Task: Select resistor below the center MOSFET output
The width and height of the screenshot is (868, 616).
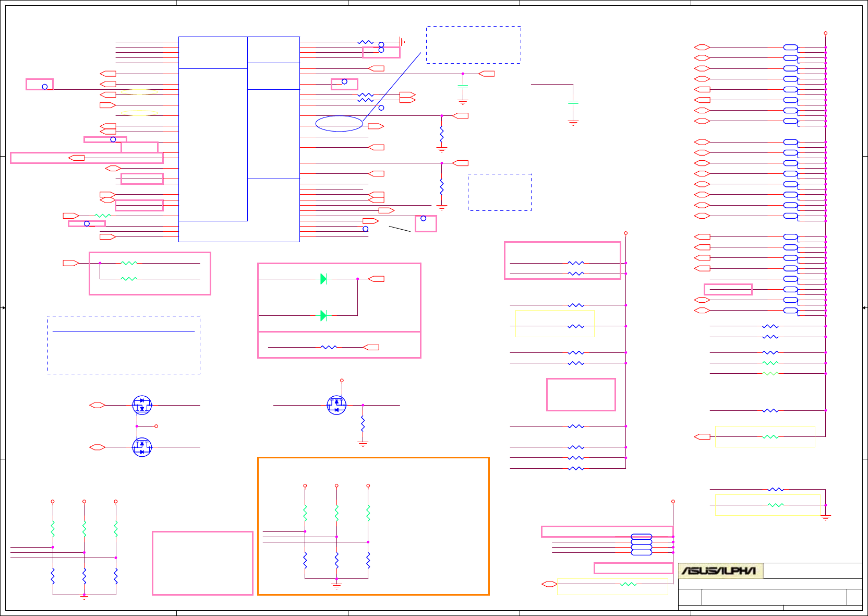Action: coord(363,423)
